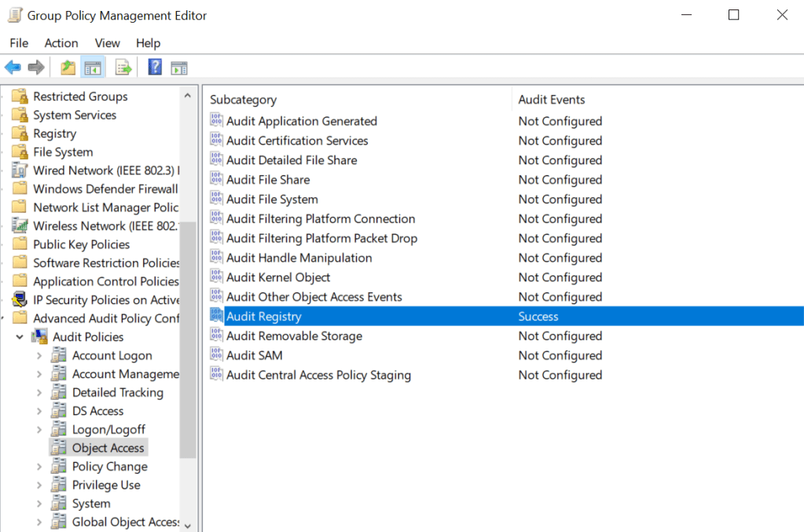The height and width of the screenshot is (532, 804).
Task: Click the Export List toolbar icon
Action: pos(123,68)
